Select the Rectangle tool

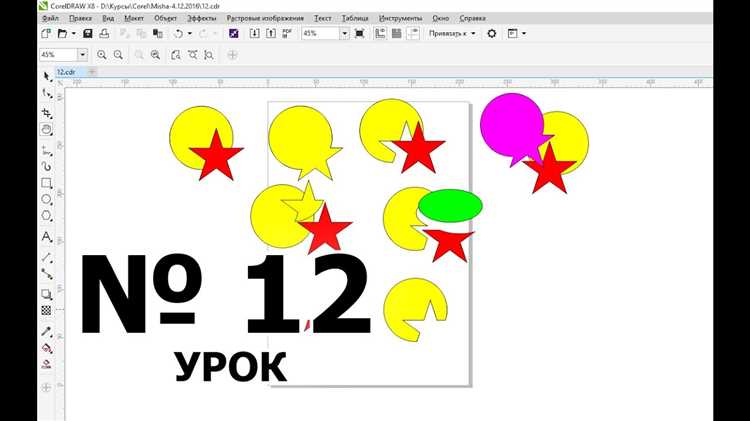click(46, 183)
